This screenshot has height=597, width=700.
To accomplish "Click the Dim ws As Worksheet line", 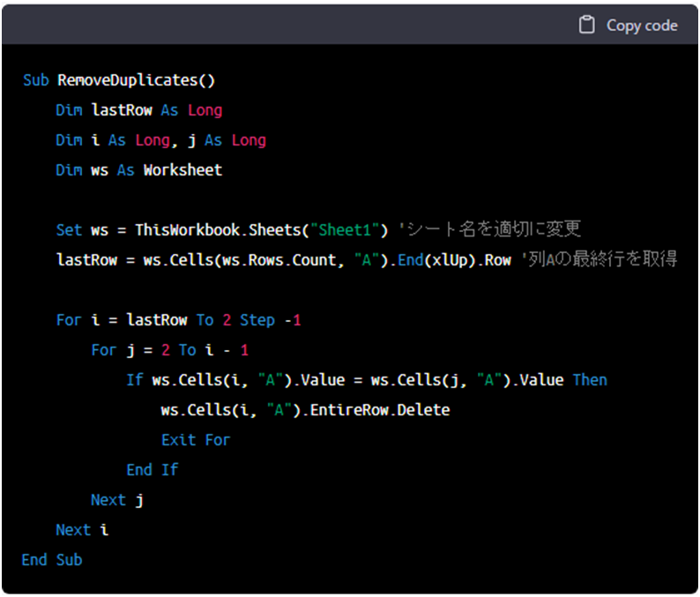I will tap(138, 170).
